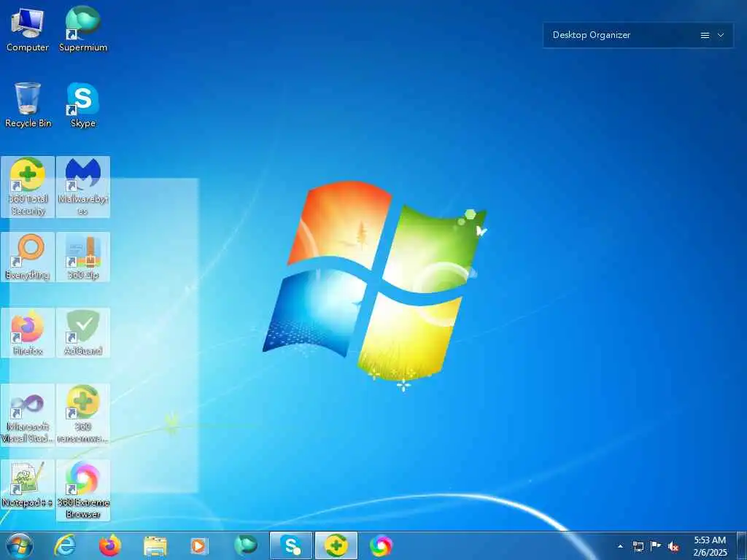
Task: Click the muted volume tray icon
Action: pyautogui.click(x=673, y=546)
